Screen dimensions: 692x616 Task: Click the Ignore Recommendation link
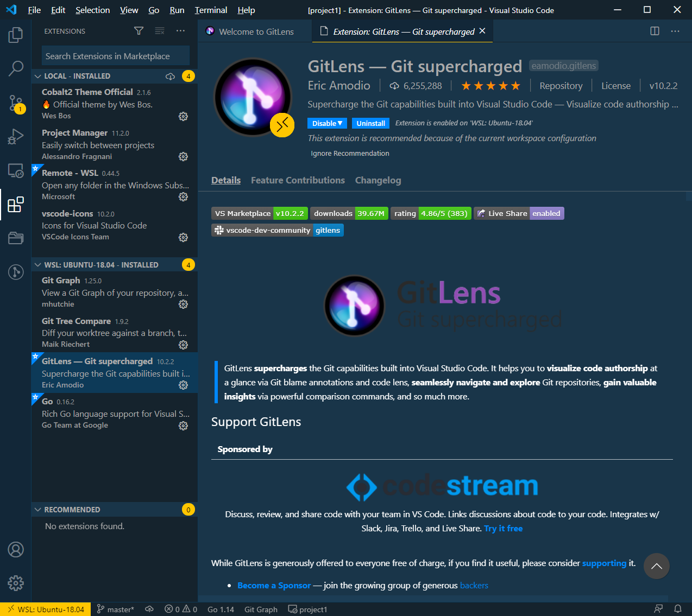350,153
